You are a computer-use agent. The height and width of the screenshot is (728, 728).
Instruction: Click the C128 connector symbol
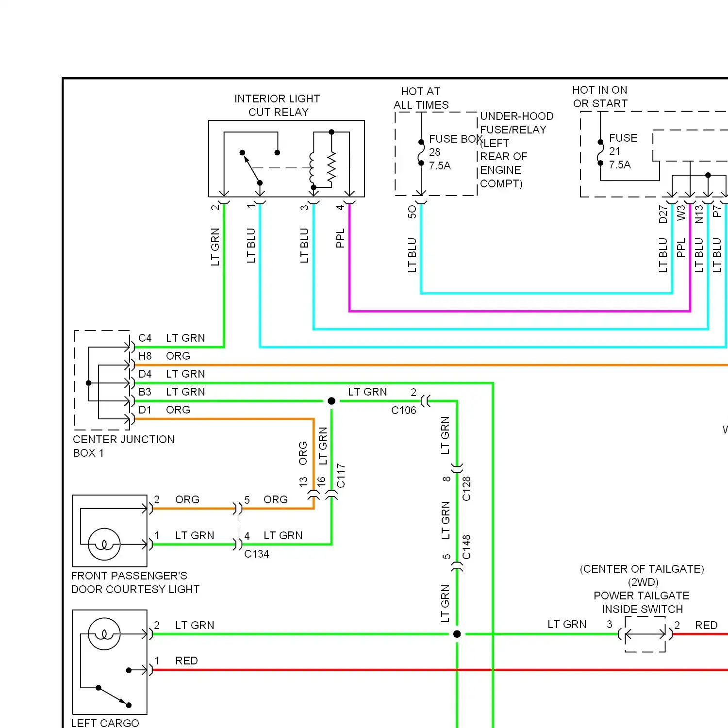(x=457, y=468)
